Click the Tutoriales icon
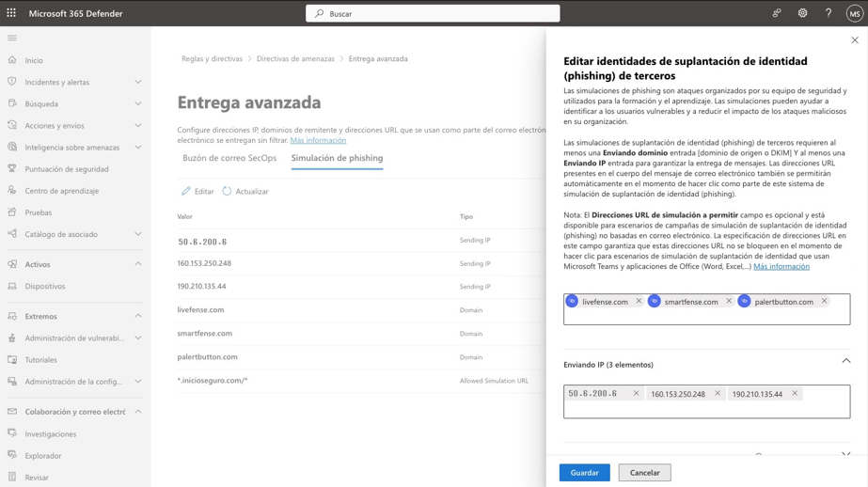The width and height of the screenshot is (868, 487). pyautogui.click(x=12, y=360)
